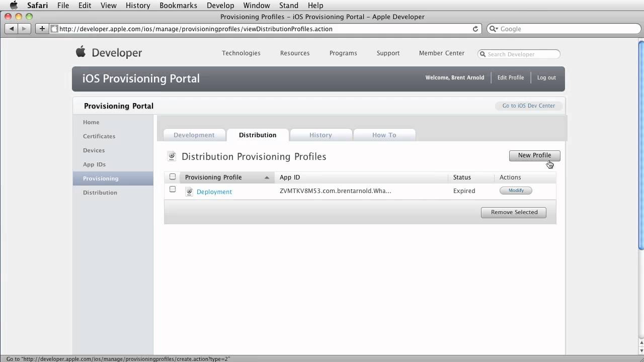Open Technologies in top navigation
The width and height of the screenshot is (644, 362).
241,53
